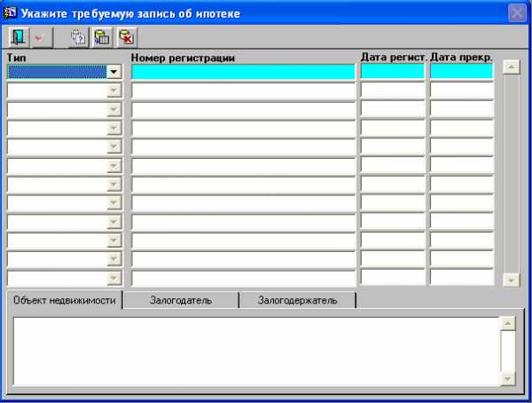
Task: Close the Укажите требуемую запись об ипотеке window
Action: 517,13
